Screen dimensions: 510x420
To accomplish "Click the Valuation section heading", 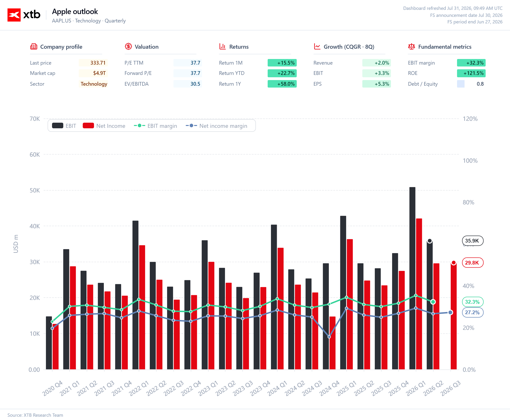I will 147,47.
